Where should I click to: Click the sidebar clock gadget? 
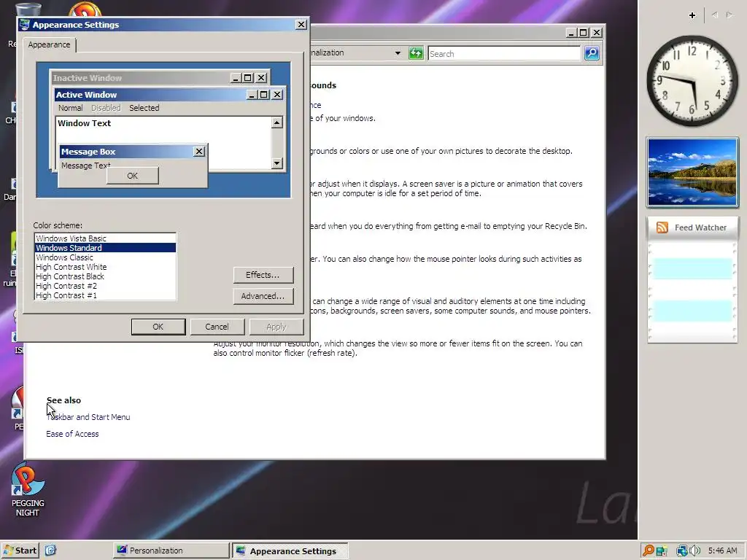(x=692, y=81)
